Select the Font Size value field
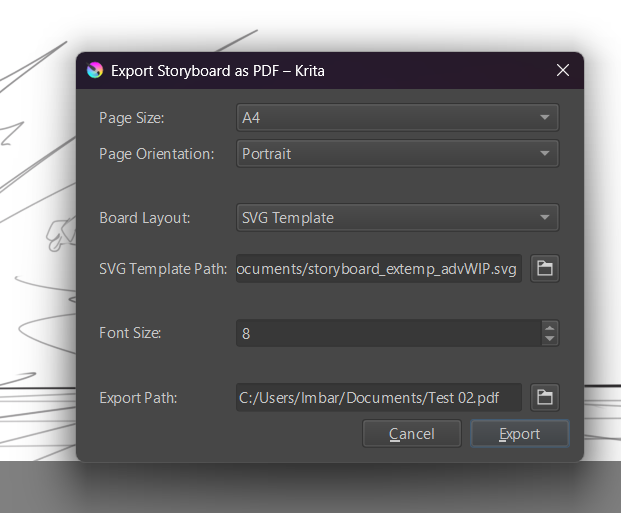 [x=388, y=333]
